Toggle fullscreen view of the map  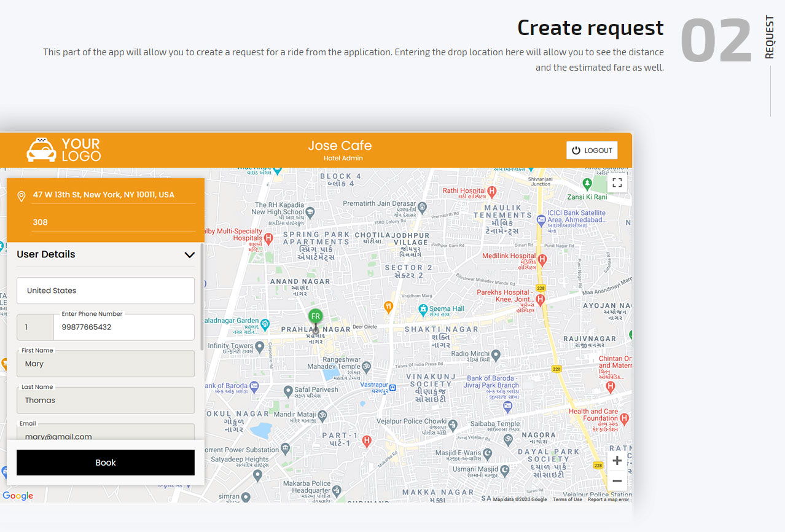click(617, 182)
